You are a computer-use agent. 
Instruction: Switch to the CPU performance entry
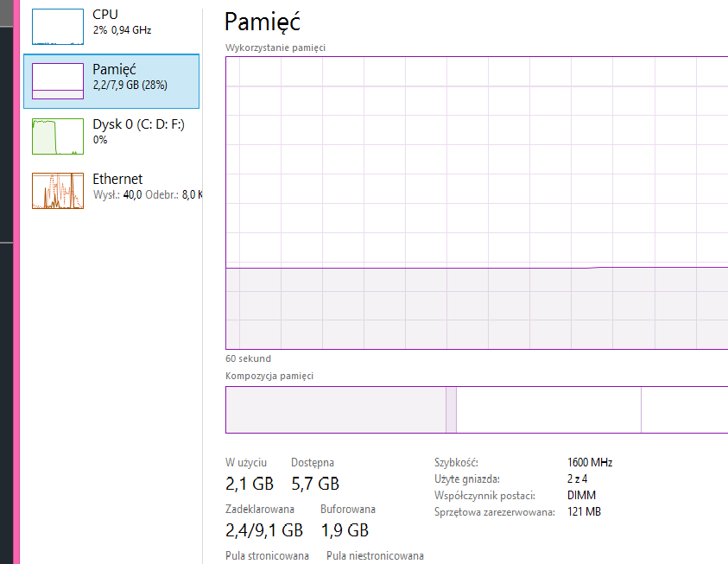(x=111, y=27)
